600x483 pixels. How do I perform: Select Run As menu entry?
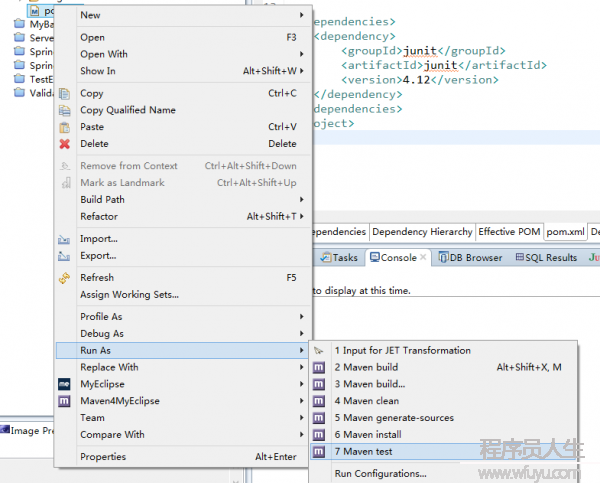coord(182,351)
